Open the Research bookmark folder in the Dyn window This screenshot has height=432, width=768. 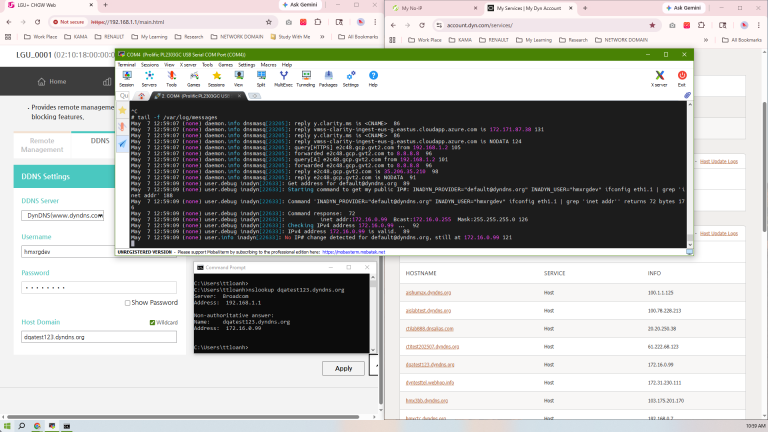coord(573,40)
